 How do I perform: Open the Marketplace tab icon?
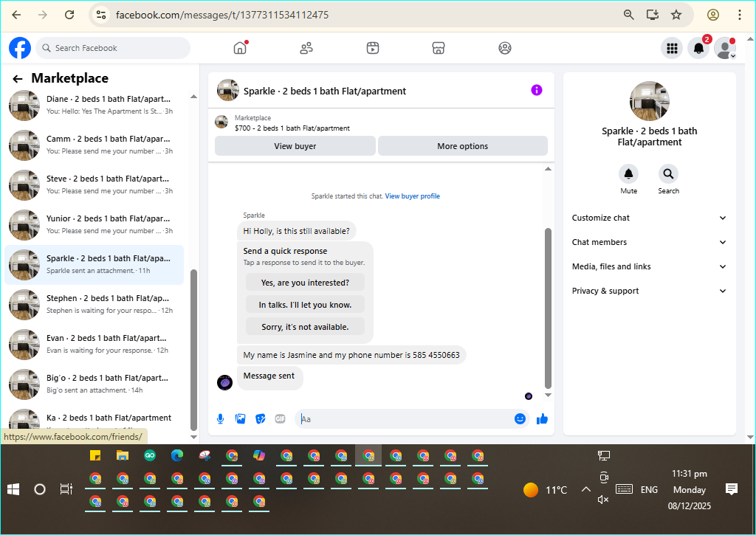pyautogui.click(x=439, y=48)
